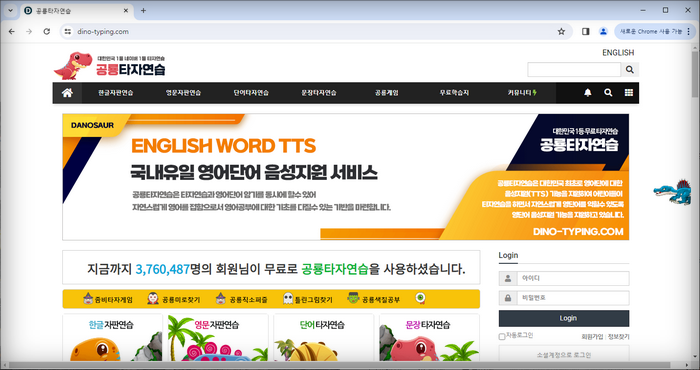
Task: Open 좀비타자게임 with the witch icon
Action: (x=108, y=299)
